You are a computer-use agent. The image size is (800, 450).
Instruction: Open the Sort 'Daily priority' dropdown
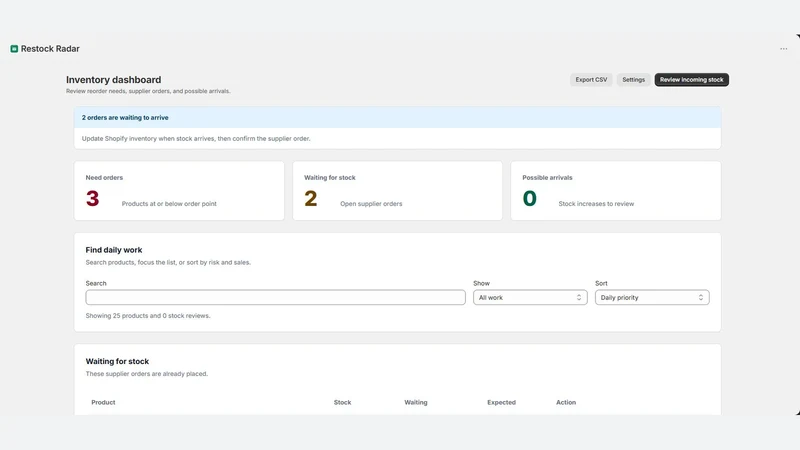(x=652, y=297)
